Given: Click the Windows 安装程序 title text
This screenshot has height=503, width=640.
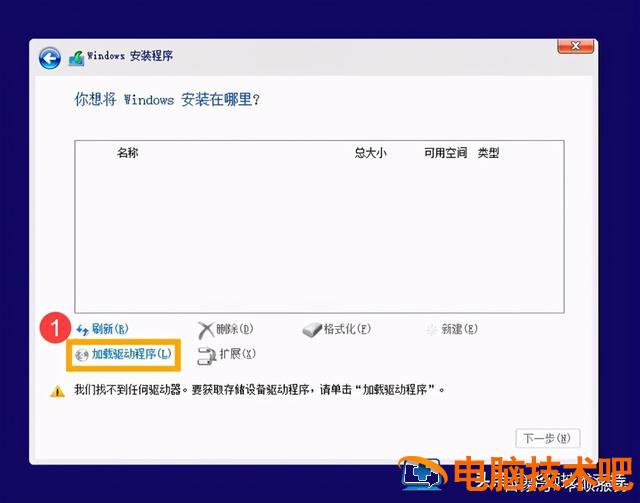Looking at the screenshot, I should click(x=130, y=56).
